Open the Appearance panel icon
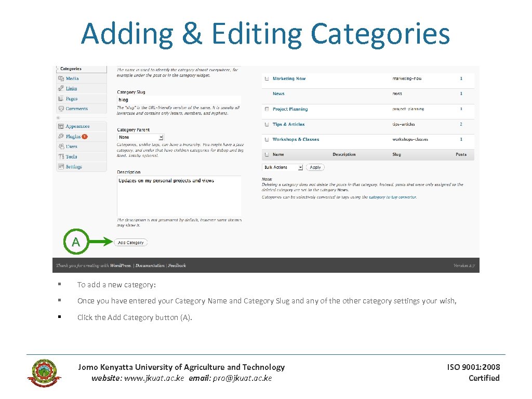 [x=61, y=126]
